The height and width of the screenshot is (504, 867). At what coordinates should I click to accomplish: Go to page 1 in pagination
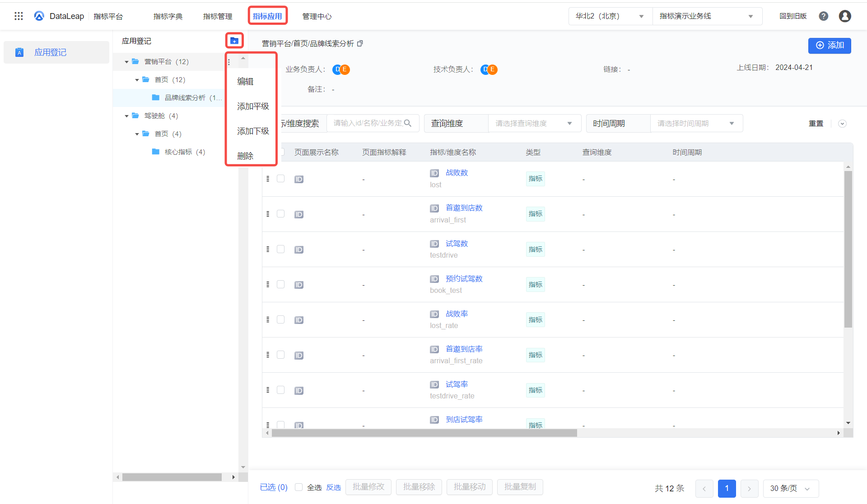click(727, 488)
